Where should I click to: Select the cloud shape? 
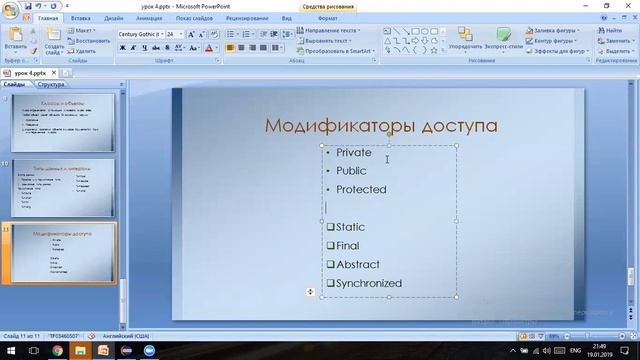[x=434, y=41]
